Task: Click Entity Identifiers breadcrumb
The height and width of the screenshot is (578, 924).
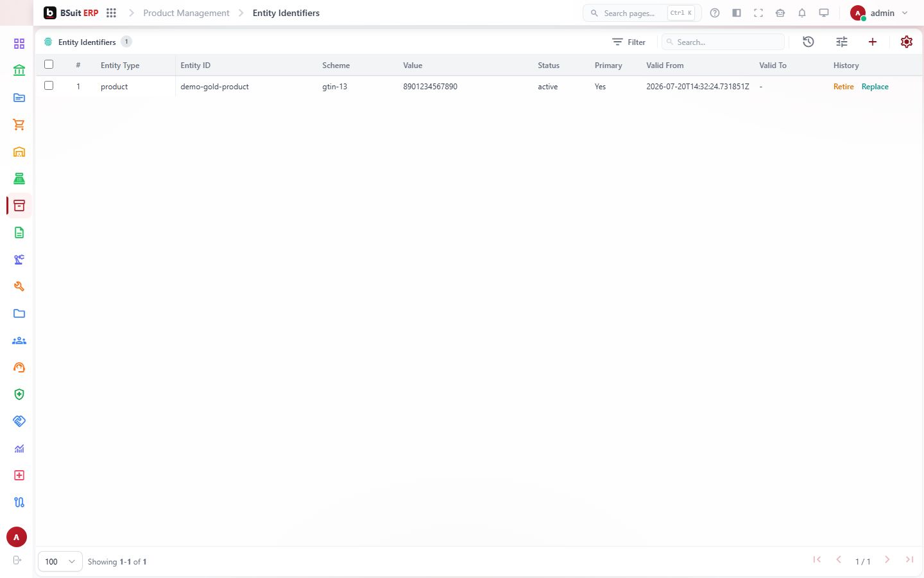Action: 286,13
